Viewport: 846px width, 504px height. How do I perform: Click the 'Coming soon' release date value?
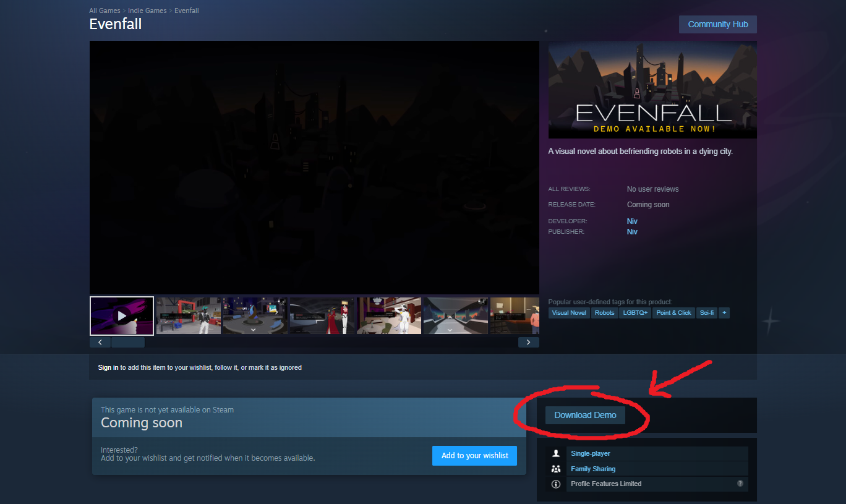(648, 205)
